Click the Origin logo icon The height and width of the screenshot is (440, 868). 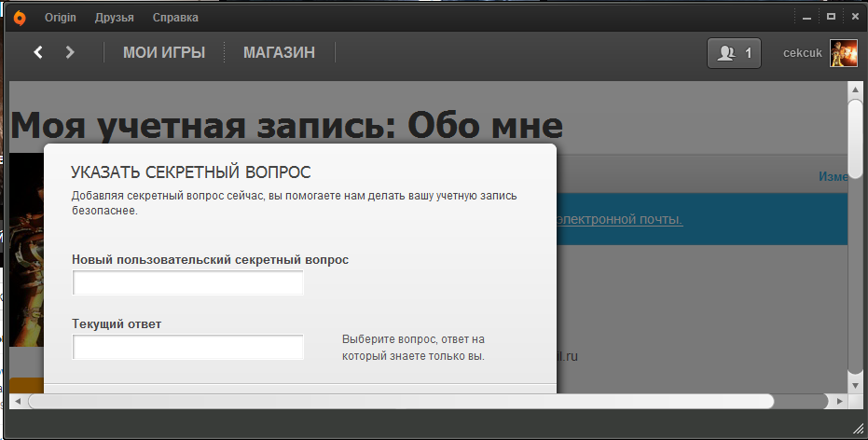20,18
